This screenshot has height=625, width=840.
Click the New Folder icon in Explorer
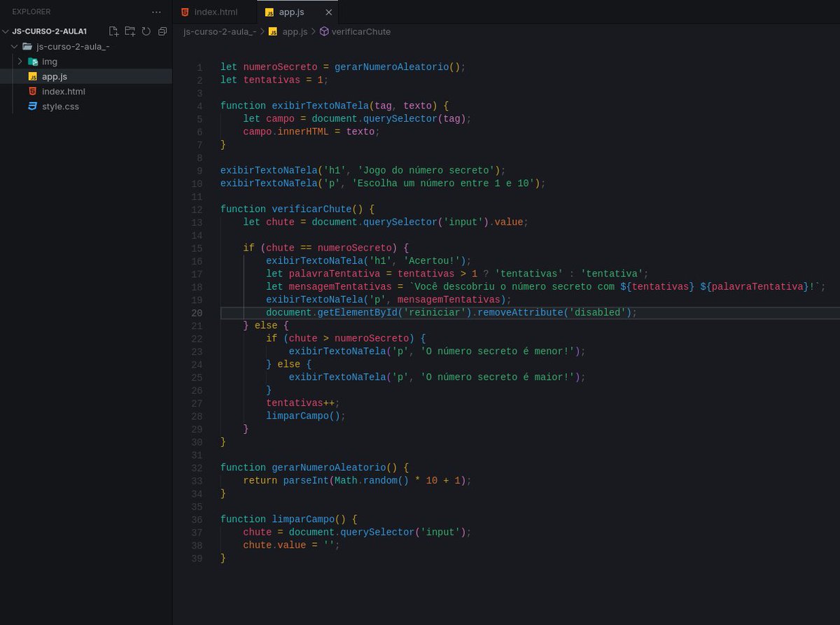click(130, 31)
